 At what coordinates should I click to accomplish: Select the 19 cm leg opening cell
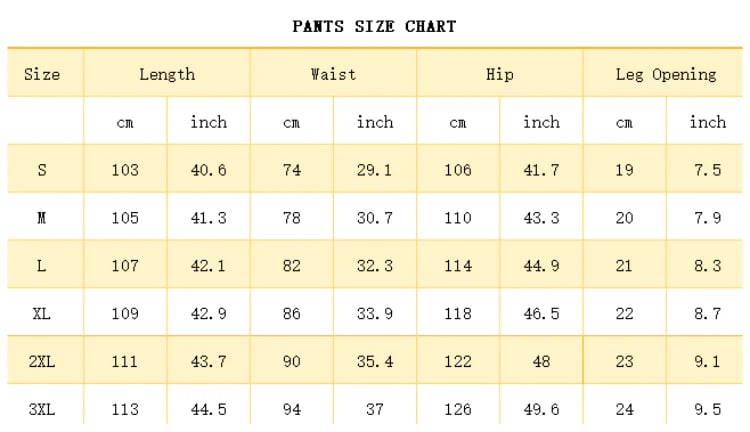tap(624, 170)
